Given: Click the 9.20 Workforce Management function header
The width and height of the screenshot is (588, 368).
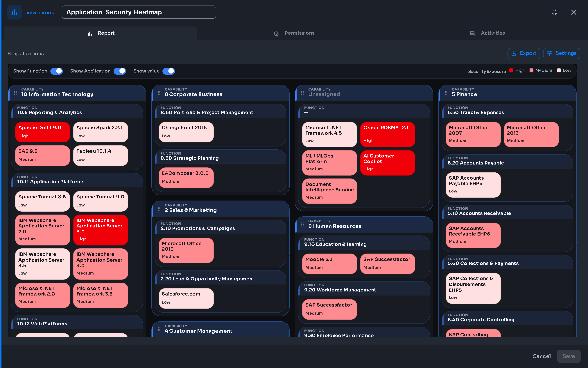Looking at the screenshot, I should click(364, 288).
